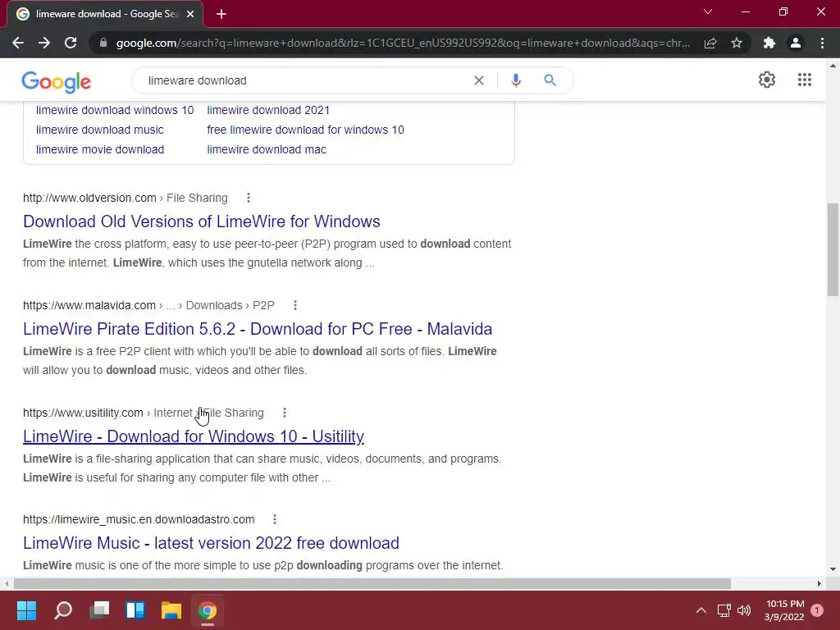Click the scroll right arrow

[819, 583]
